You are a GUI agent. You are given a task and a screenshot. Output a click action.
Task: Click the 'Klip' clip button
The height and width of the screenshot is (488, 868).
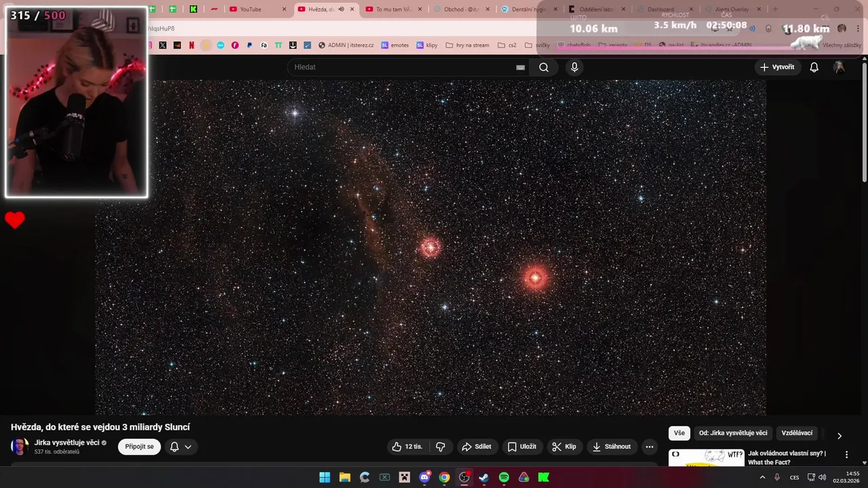coord(564,447)
